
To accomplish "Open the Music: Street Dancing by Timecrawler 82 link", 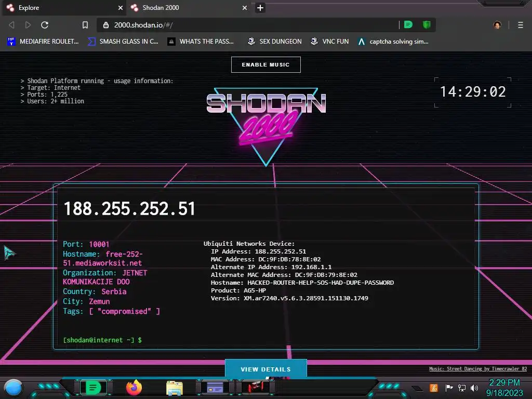I will click(478, 369).
